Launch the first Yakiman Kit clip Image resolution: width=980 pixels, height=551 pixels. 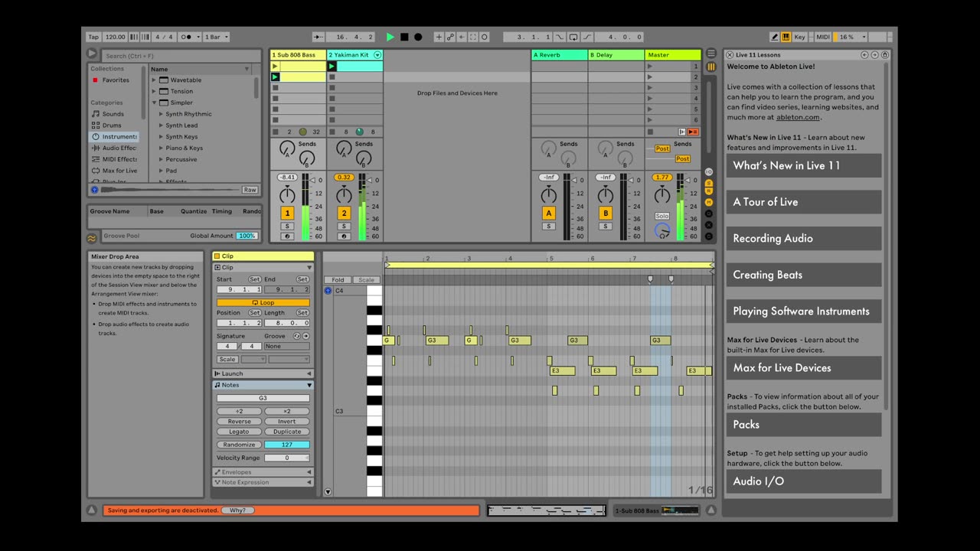click(332, 67)
